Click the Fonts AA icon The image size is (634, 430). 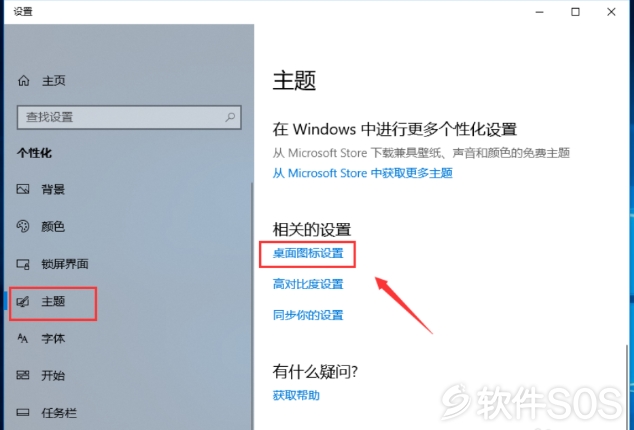23,338
